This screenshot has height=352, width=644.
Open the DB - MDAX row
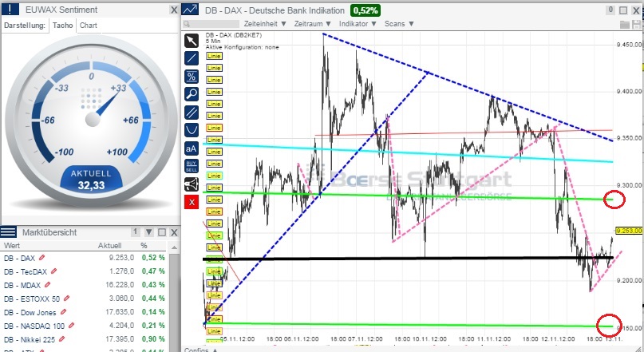click(85, 285)
